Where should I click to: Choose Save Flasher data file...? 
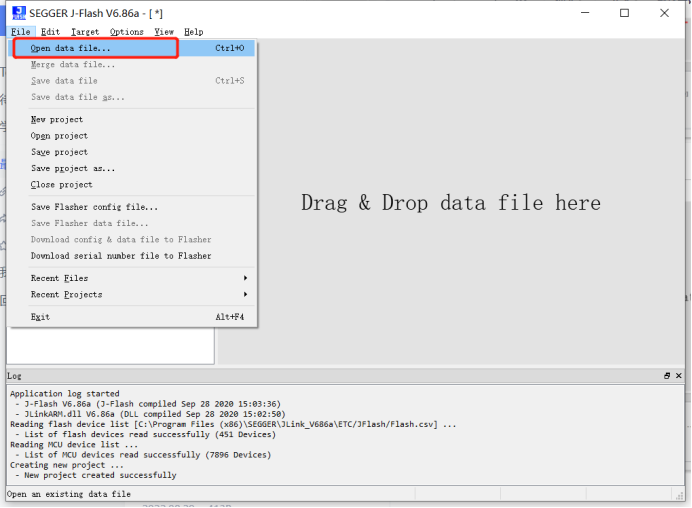132,223
